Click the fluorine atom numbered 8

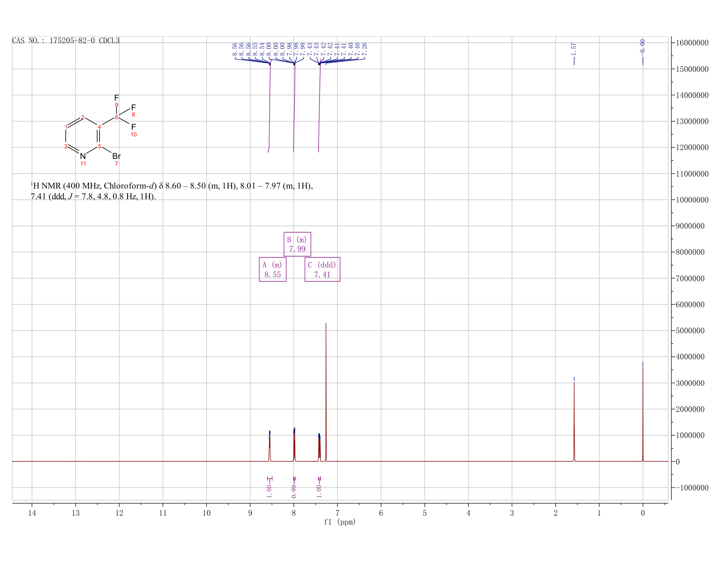pyautogui.click(x=133, y=107)
